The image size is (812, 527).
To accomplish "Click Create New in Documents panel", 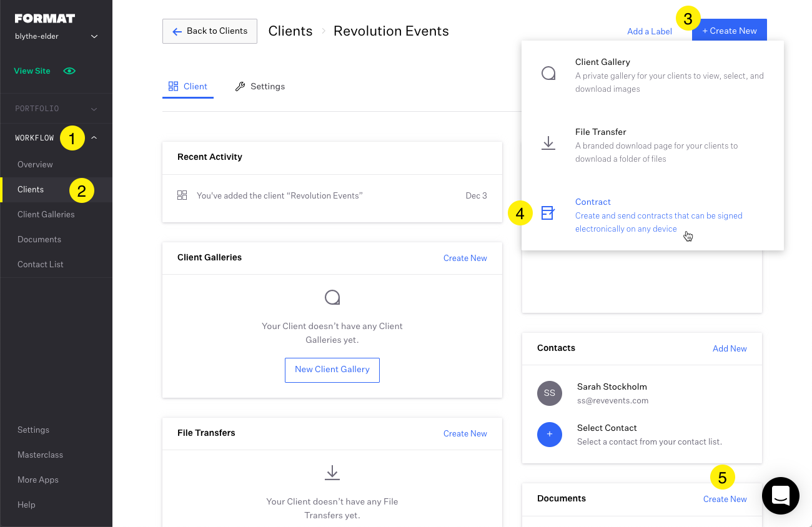I will click(x=725, y=499).
